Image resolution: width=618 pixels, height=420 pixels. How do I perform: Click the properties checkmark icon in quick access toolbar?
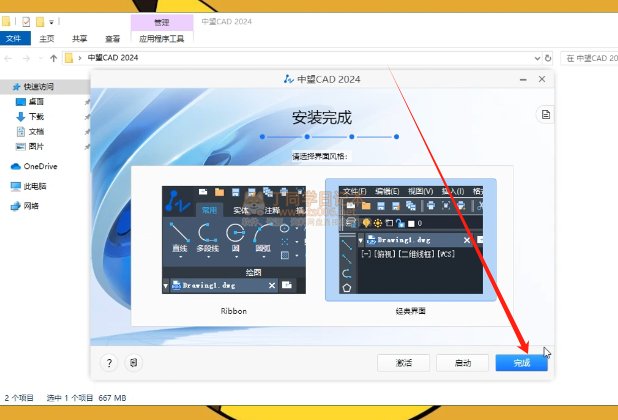(26, 22)
